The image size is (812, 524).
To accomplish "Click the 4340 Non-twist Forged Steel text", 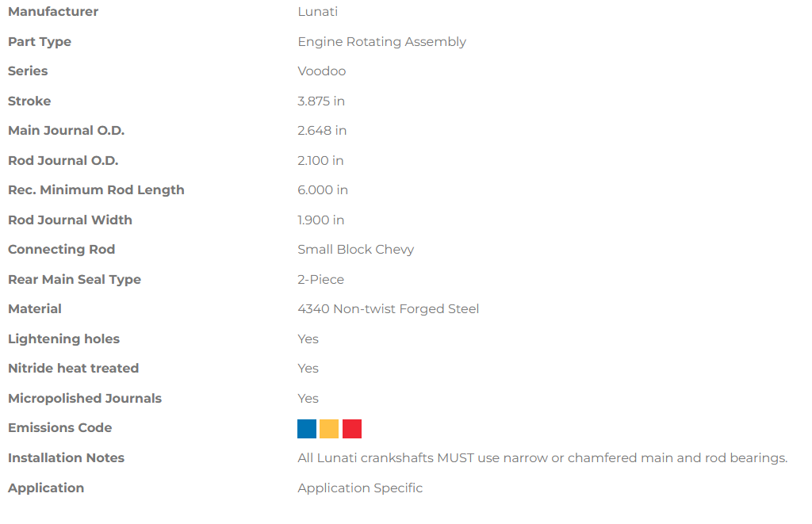I will (x=389, y=309).
